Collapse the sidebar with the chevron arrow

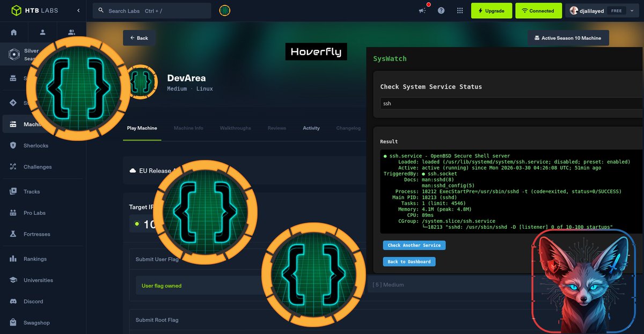[x=78, y=11]
